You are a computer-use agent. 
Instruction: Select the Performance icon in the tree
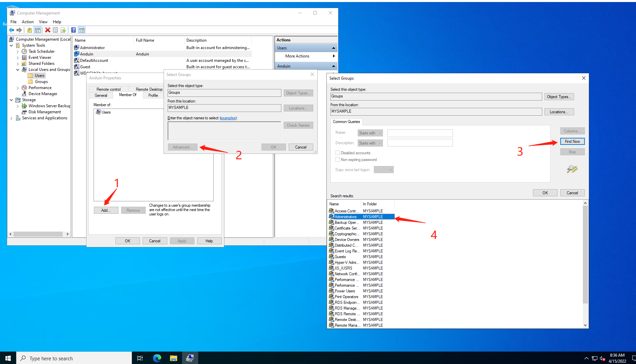[24, 88]
